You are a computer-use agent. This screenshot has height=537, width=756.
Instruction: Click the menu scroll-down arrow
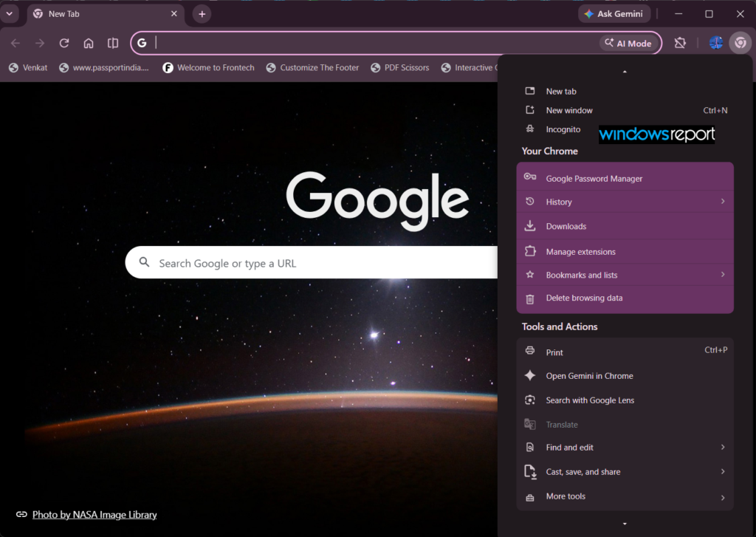pyautogui.click(x=625, y=524)
